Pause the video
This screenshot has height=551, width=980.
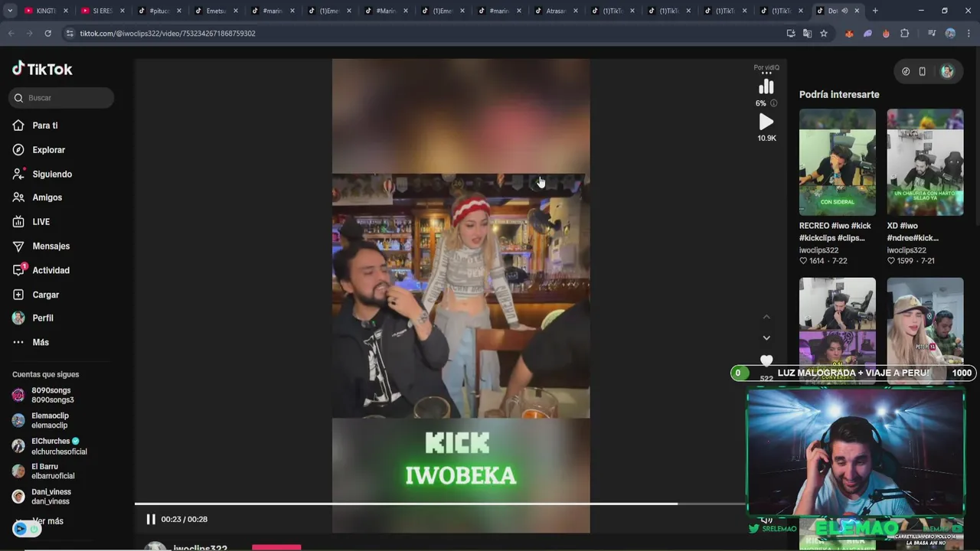click(151, 519)
